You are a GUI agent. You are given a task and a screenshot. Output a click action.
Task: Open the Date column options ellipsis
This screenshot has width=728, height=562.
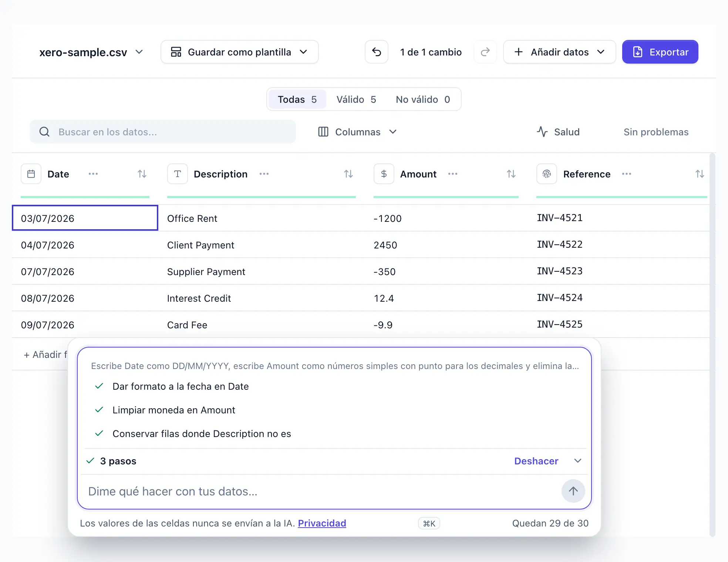click(x=93, y=174)
